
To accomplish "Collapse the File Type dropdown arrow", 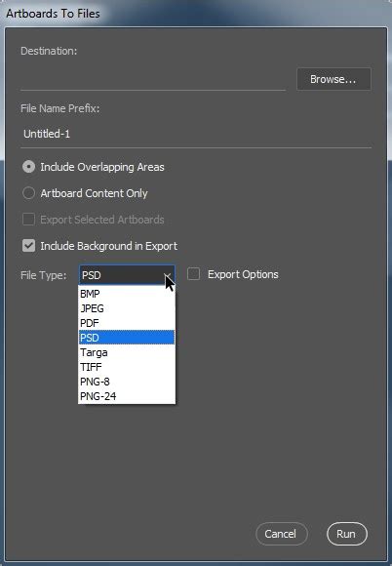I will pyautogui.click(x=168, y=276).
